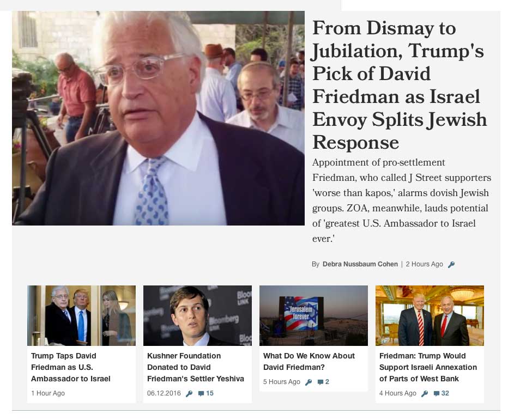The width and height of the screenshot is (508, 420).
Task: Open author Debra Nussbaum Cohen's page
Action: 360,264
